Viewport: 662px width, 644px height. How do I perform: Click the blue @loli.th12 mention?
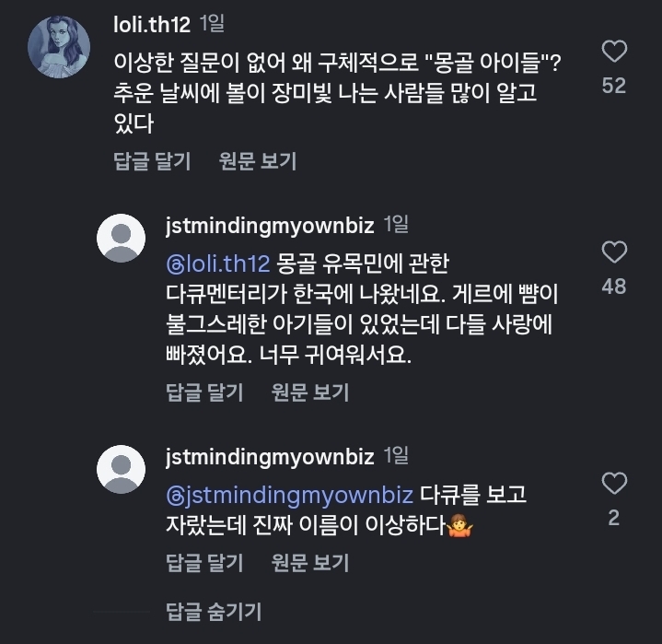pos(217,264)
